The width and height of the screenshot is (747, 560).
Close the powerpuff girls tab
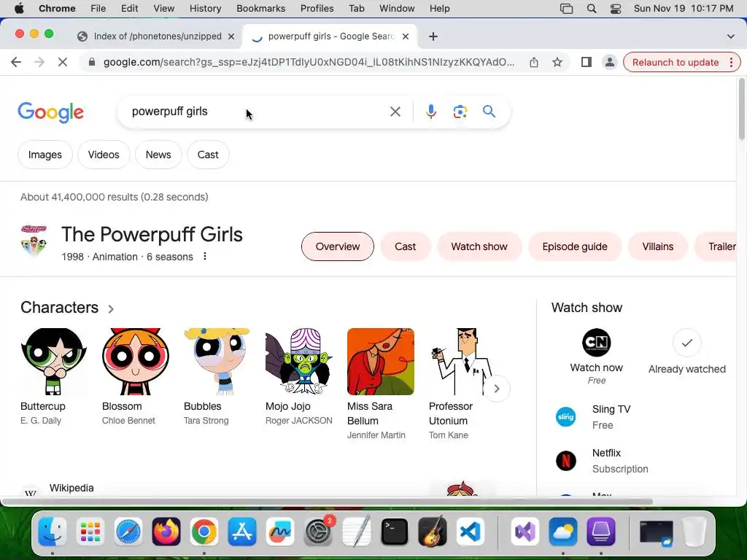406,36
